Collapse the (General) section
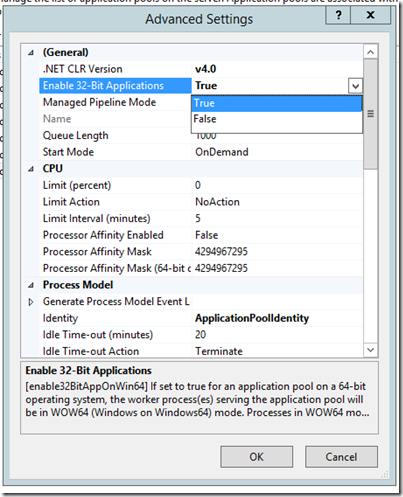The height and width of the screenshot is (497, 403). coord(31,53)
